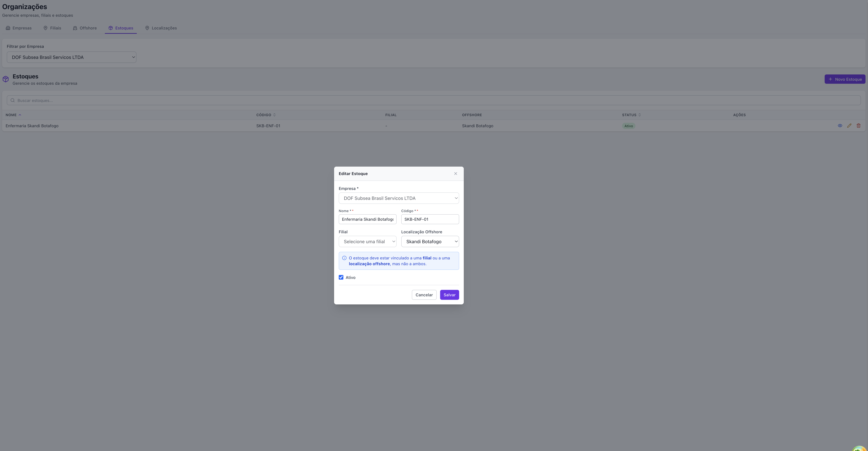Click the cube icon beside Estoques heading
868x451 pixels.
coord(6,79)
